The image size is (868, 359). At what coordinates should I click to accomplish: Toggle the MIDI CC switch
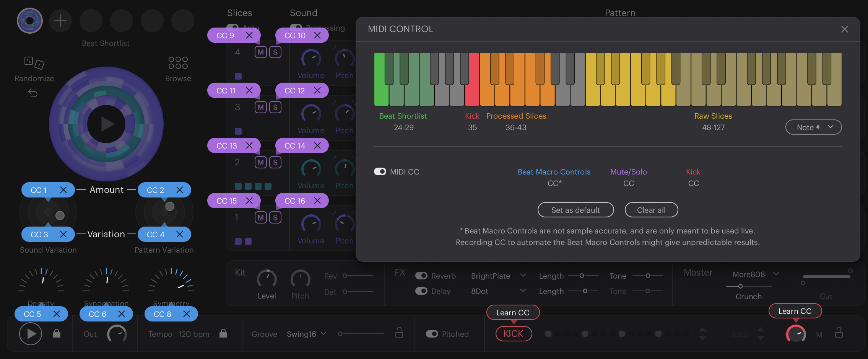click(x=380, y=172)
